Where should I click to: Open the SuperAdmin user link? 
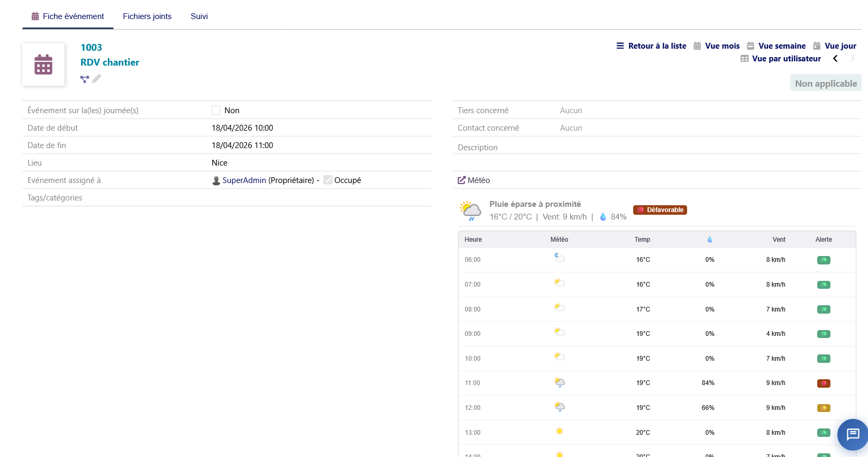(x=244, y=180)
